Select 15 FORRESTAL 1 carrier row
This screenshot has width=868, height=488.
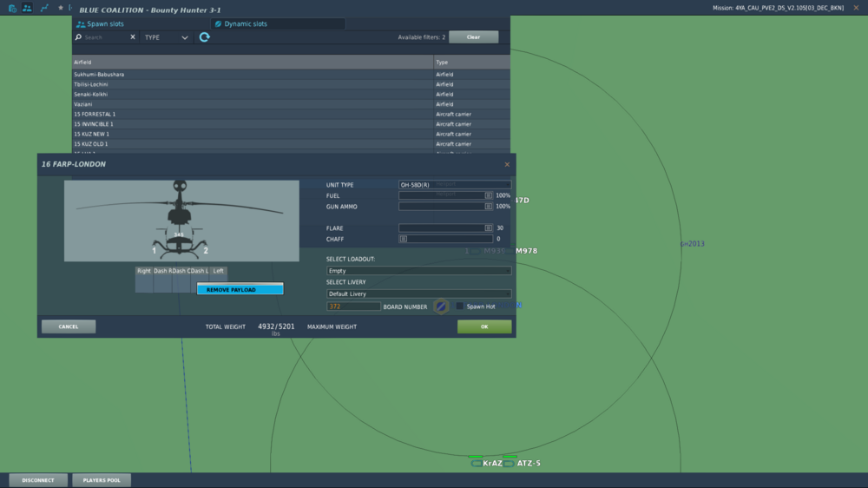tap(291, 114)
